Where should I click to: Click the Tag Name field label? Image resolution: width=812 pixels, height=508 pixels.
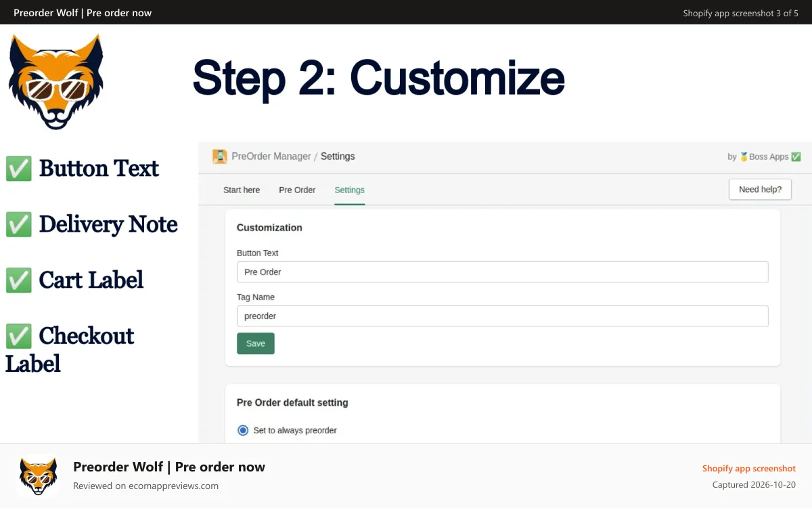[256, 297]
